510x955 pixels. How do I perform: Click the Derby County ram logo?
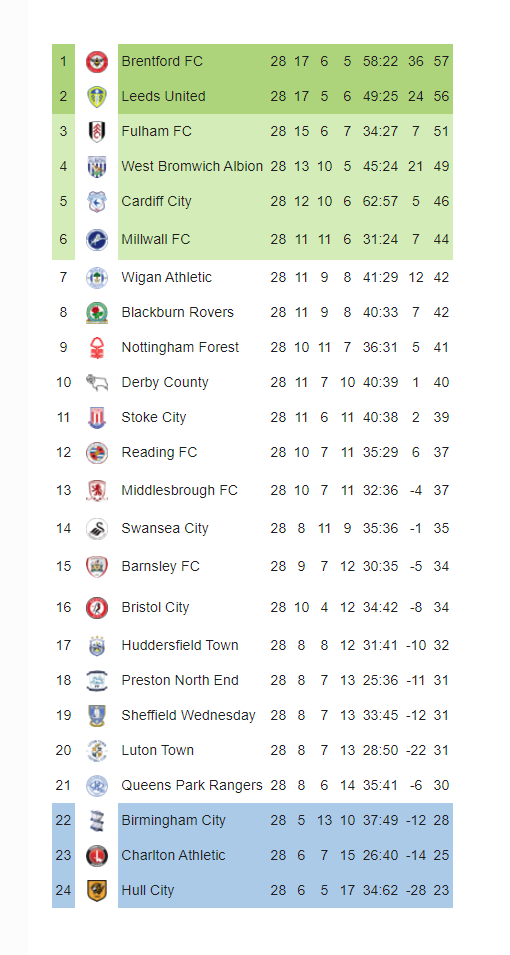(97, 382)
